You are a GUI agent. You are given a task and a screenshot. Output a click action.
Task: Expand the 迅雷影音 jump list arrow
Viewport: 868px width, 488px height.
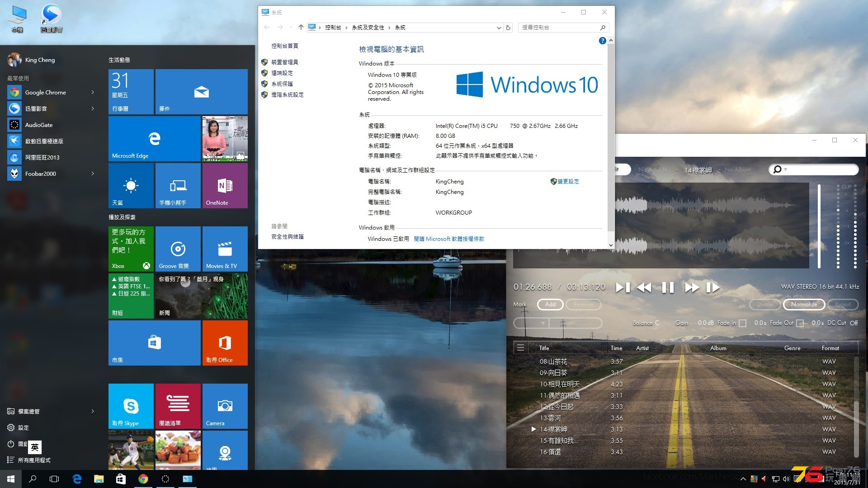93,108
